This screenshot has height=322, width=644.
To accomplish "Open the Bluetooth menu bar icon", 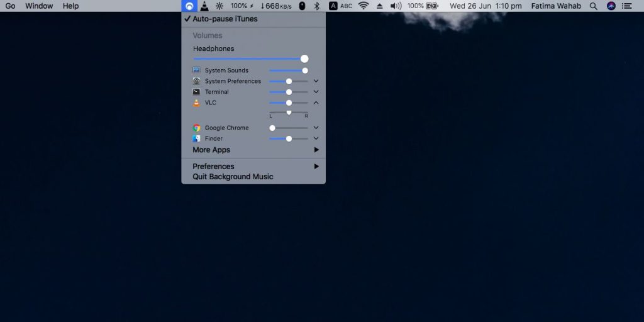I will [x=317, y=6].
